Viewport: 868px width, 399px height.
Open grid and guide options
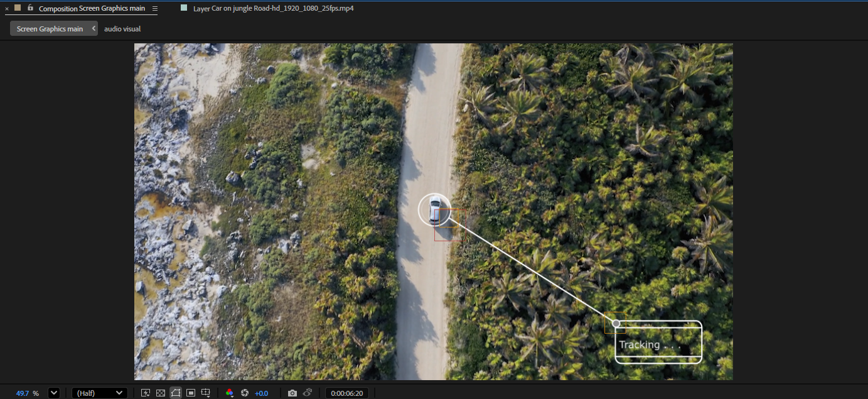tap(206, 393)
